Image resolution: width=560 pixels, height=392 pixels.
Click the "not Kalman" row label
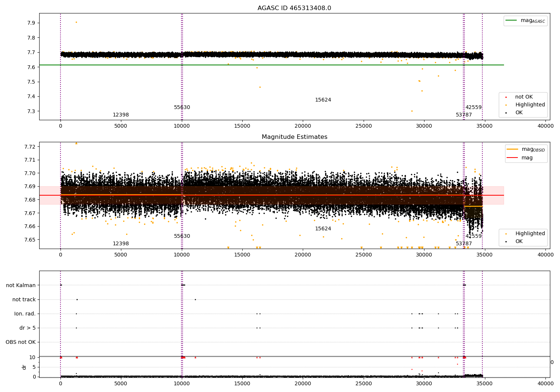21,286
